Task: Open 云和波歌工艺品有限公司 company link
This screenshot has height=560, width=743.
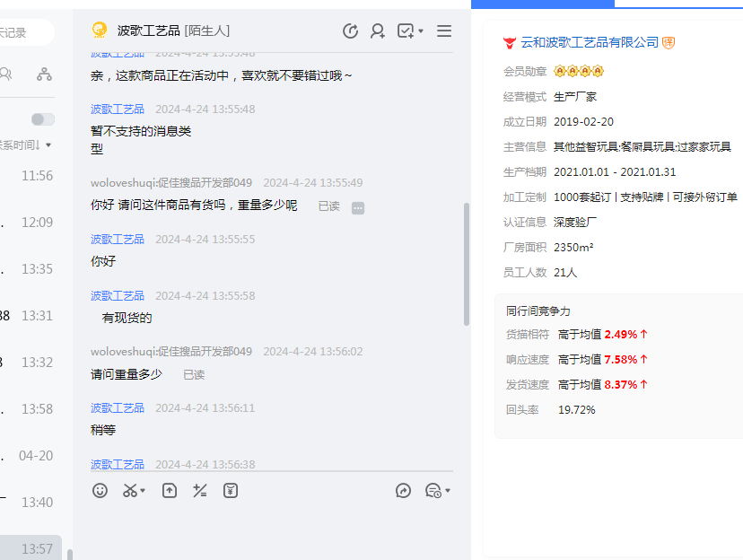Action: click(x=590, y=42)
